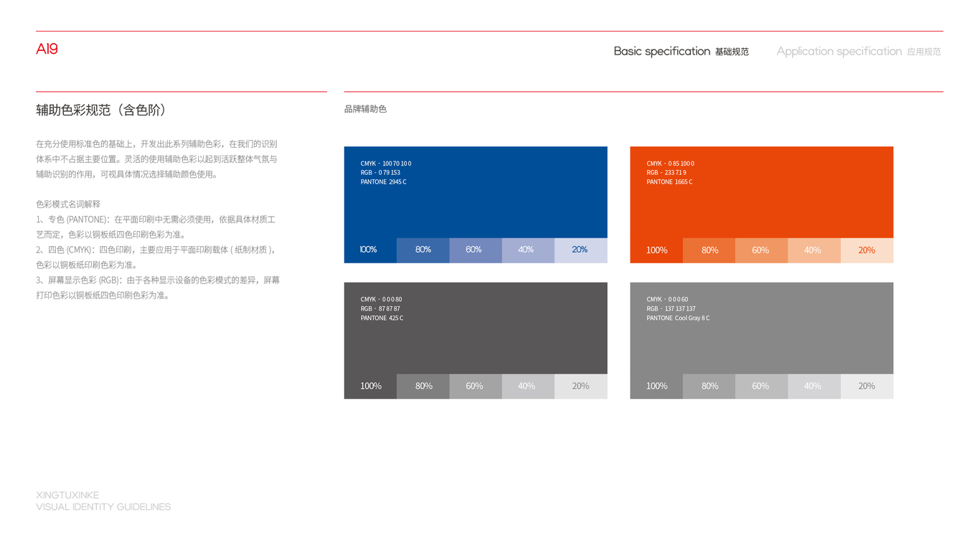
Task: Select the dark gray 80% swatch
Action: [x=423, y=387]
